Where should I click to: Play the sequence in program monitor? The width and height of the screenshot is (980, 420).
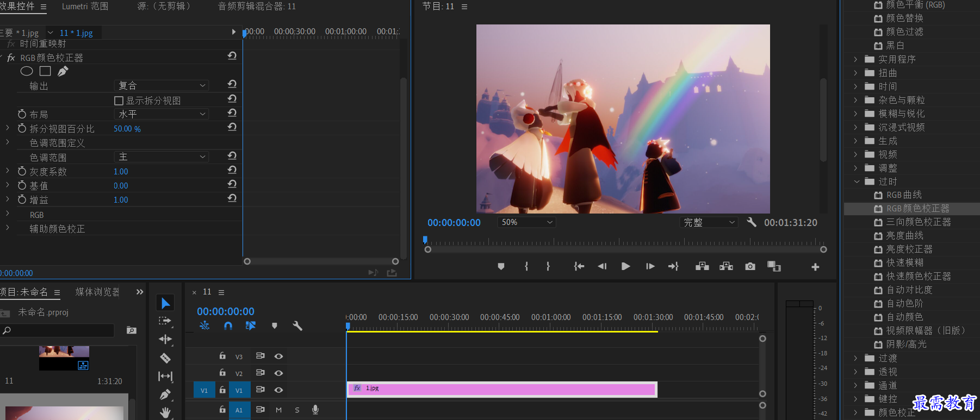coord(625,266)
